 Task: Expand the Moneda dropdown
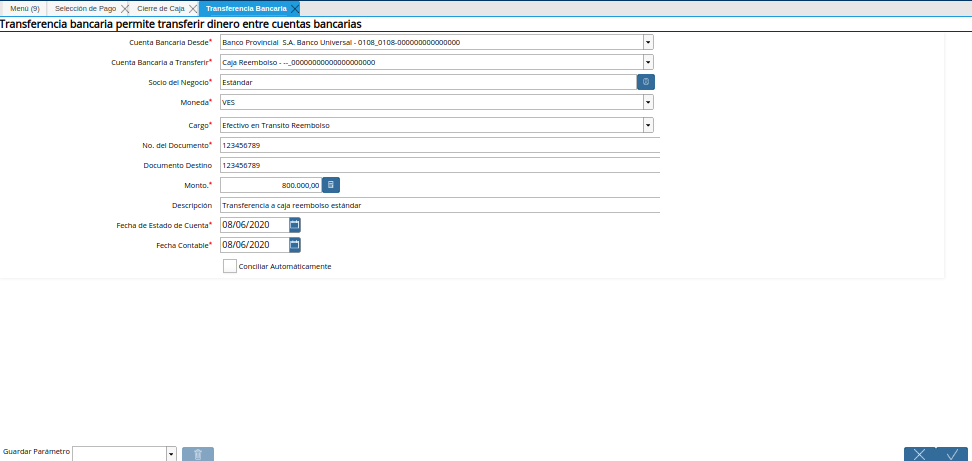(648, 102)
